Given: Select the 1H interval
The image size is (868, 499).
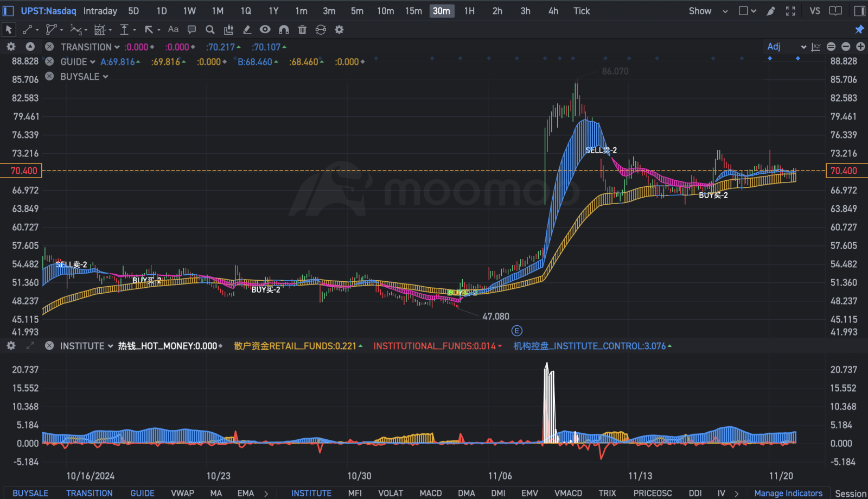Looking at the screenshot, I should point(469,11).
